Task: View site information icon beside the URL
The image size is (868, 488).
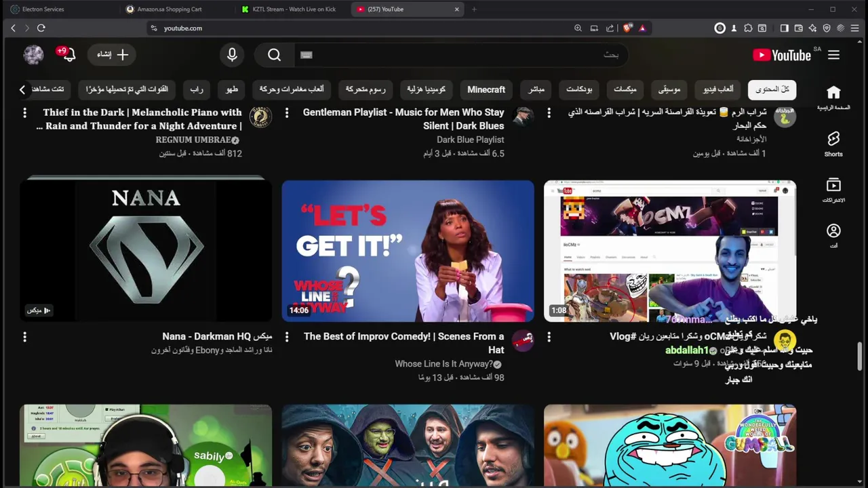Action: tap(154, 28)
